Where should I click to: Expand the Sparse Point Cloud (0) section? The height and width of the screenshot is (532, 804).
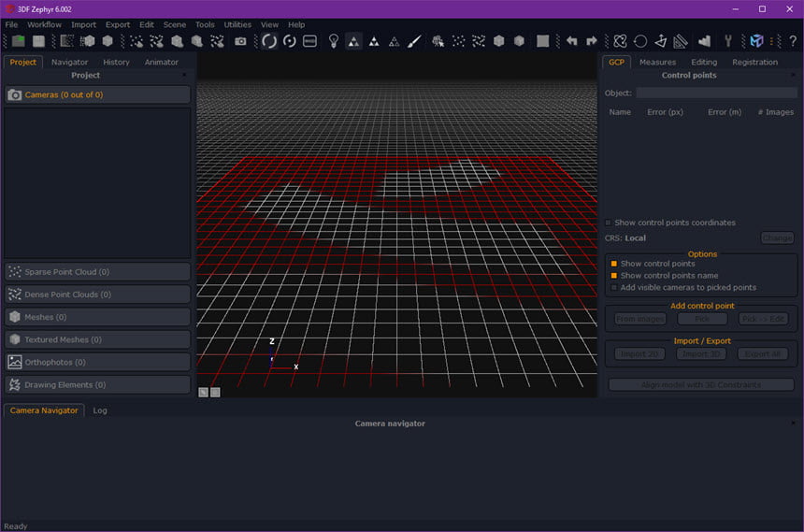pyautogui.click(x=97, y=272)
